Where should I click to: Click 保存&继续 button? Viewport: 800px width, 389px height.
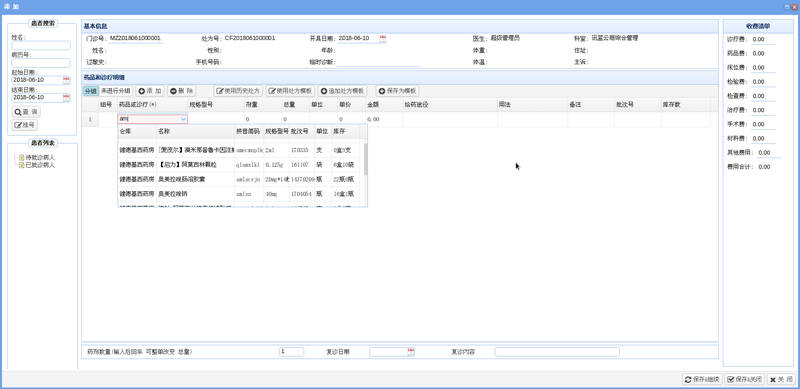click(702, 380)
